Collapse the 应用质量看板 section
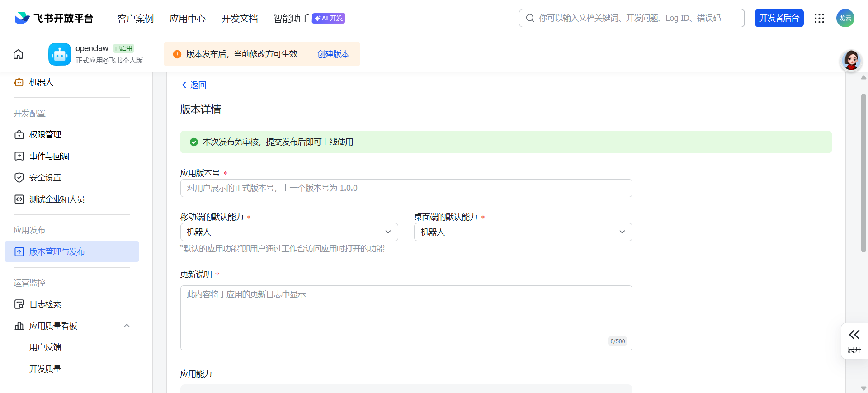Screen dimensions: 868x393 coord(127,326)
